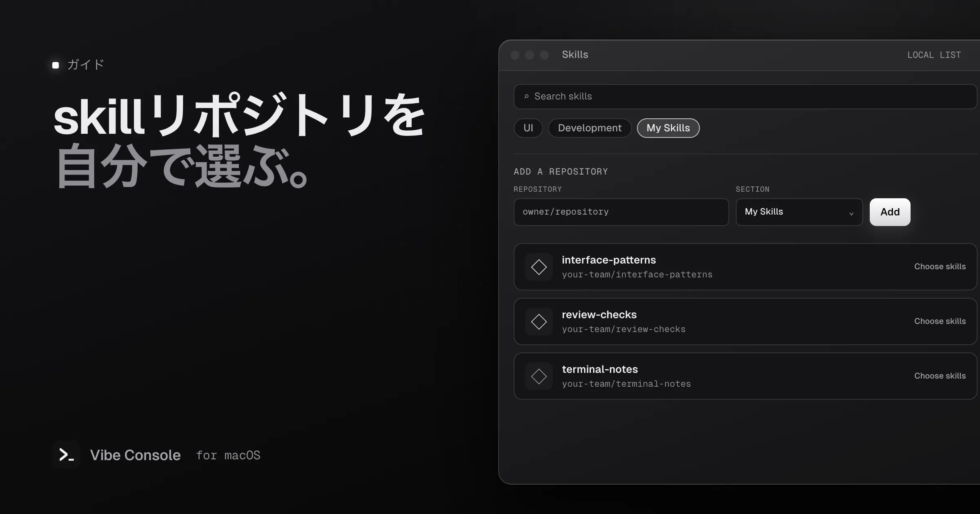Click the terminal-notes diamond icon
Image resolution: width=980 pixels, height=514 pixels.
(539, 377)
